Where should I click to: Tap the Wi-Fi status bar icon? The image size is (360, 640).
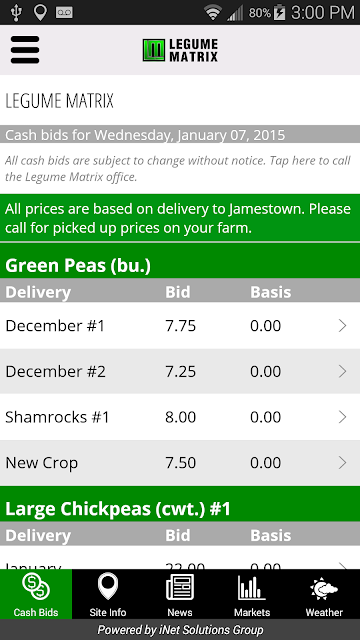click(x=213, y=13)
